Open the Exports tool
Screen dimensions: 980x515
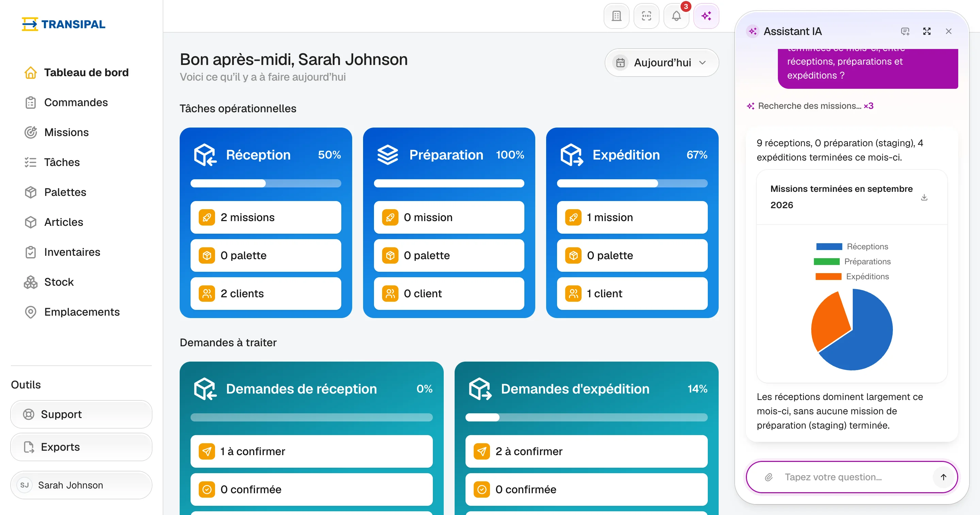[81, 447]
